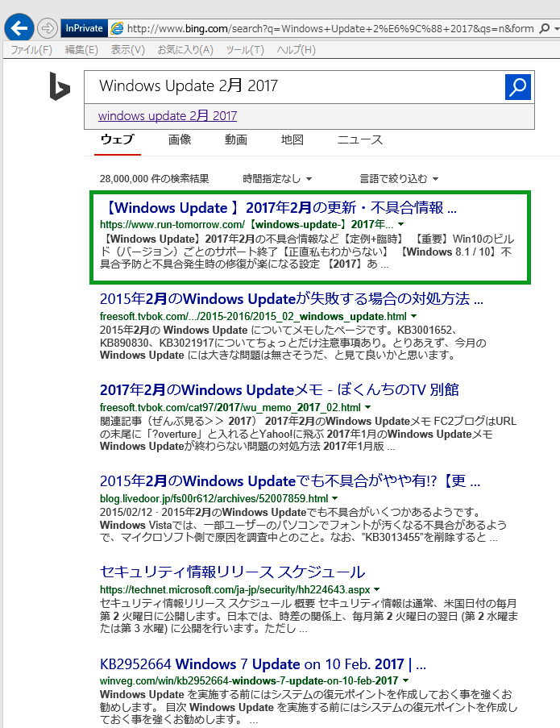Click the address bar search magnifier icon

(544, 28)
